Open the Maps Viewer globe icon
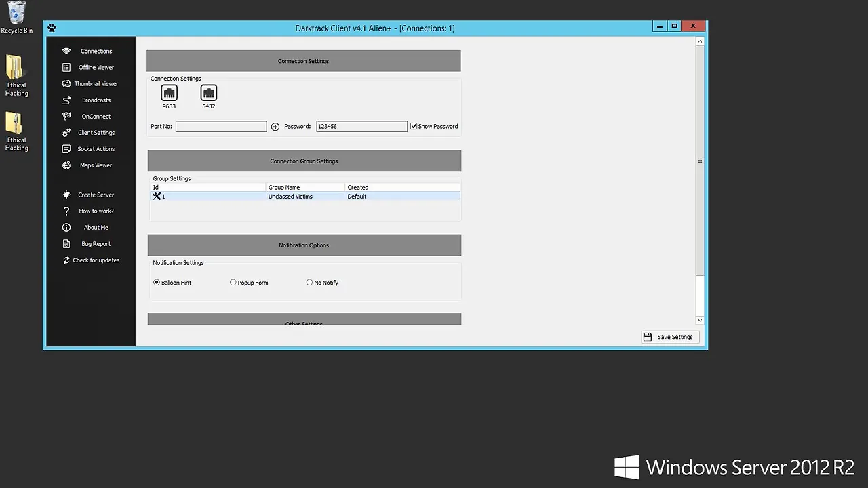 [x=66, y=165]
